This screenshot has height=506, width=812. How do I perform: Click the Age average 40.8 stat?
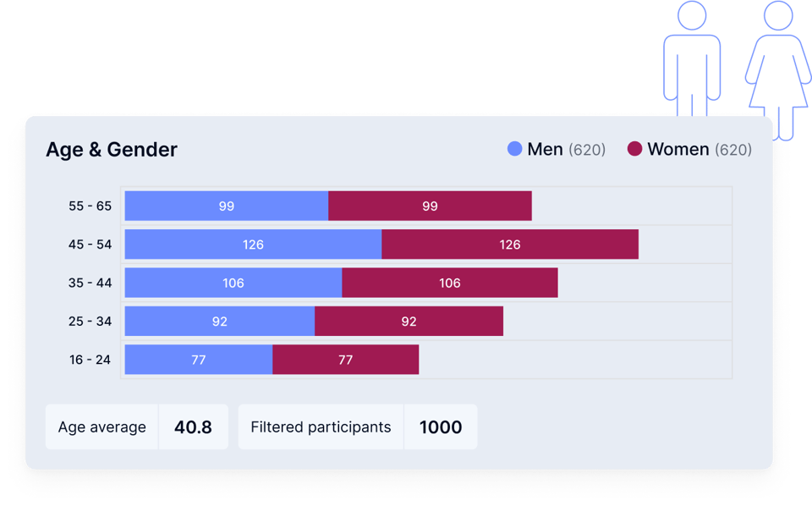tap(136, 427)
